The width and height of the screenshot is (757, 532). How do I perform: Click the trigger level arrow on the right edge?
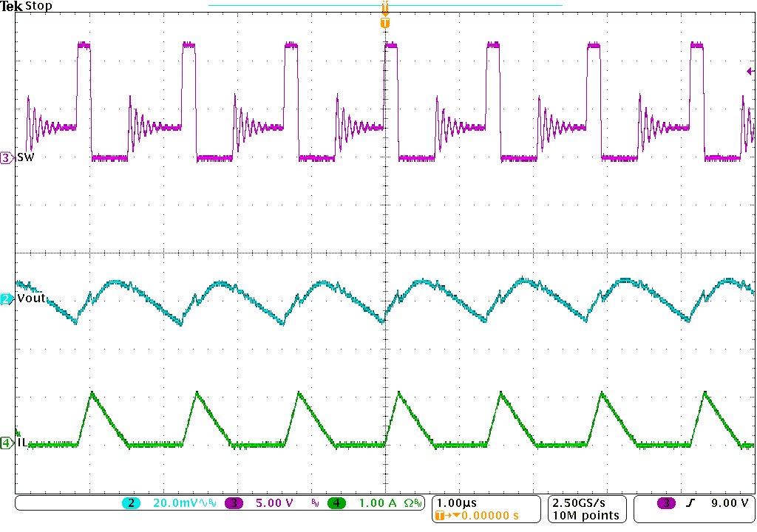pos(750,70)
